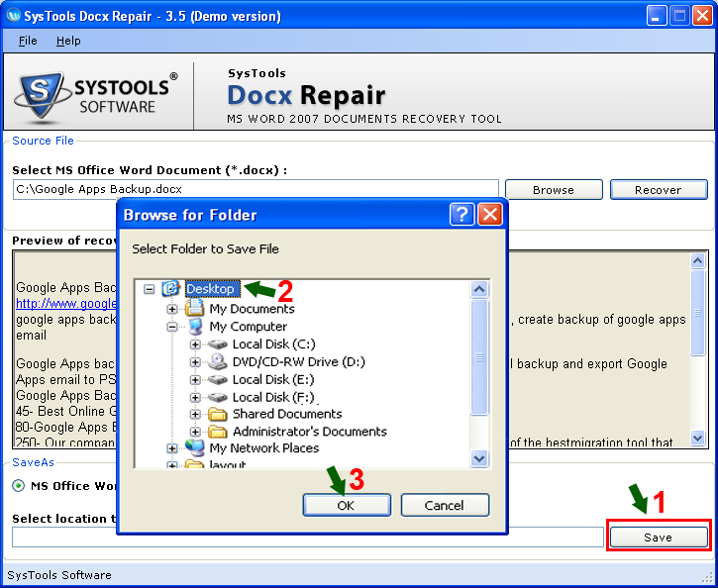Expand Local Disk (E:) node
The image size is (718, 588).
[x=195, y=379]
